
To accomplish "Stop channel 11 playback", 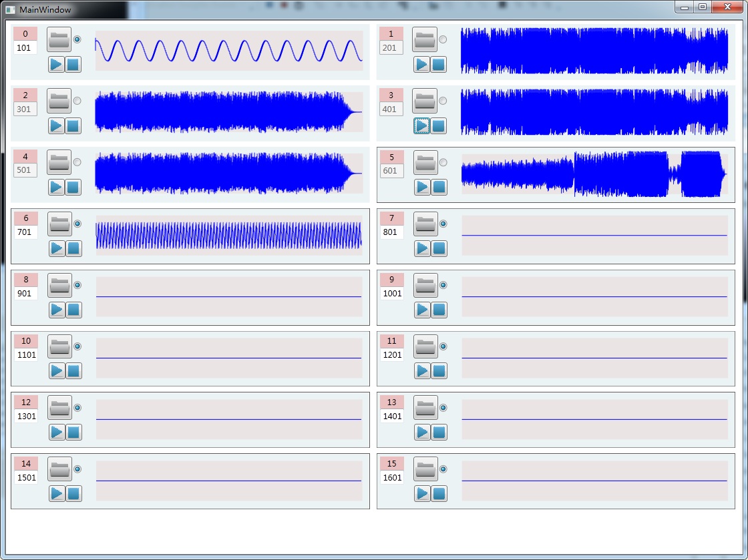I will point(439,371).
